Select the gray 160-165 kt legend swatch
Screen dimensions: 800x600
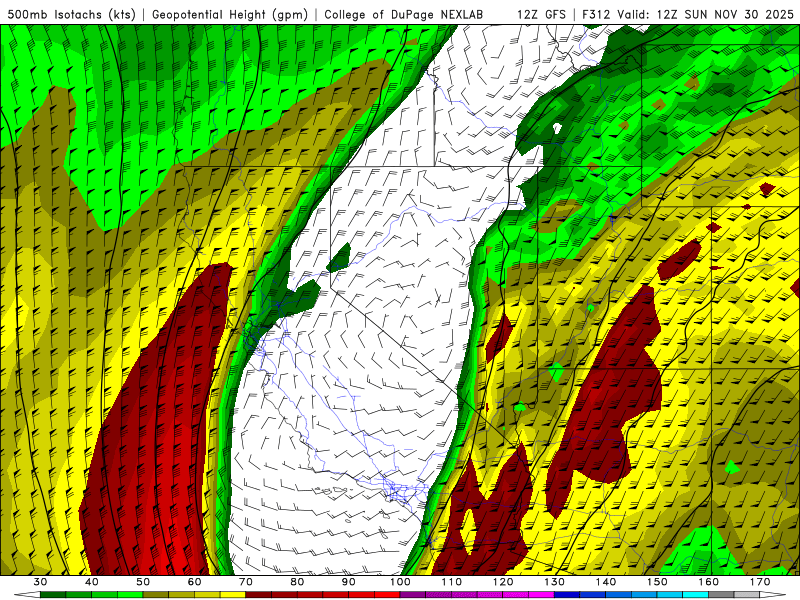721,595
